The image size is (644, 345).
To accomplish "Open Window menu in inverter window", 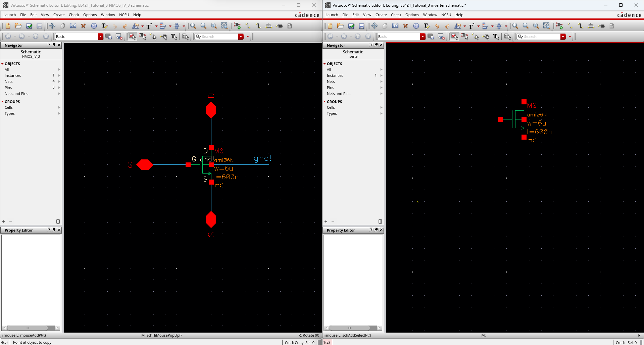I will (430, 15).
